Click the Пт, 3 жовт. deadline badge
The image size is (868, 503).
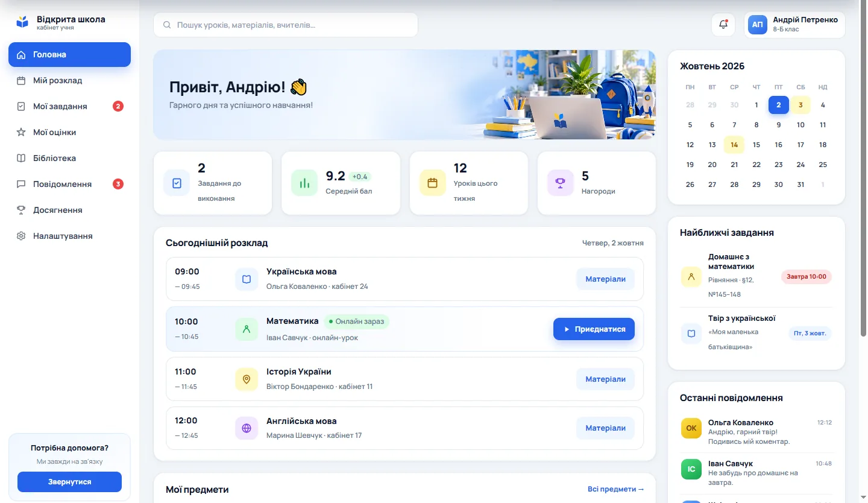(x=810, y=334)
